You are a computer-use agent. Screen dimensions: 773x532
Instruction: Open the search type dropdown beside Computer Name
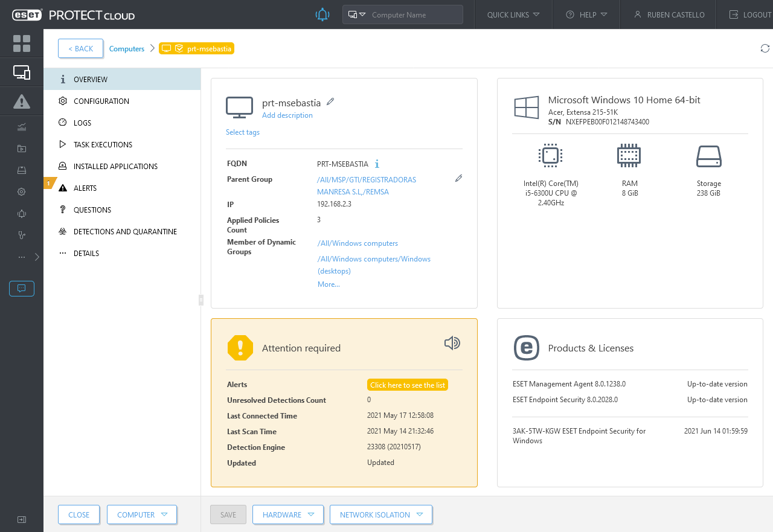[358, 14]
